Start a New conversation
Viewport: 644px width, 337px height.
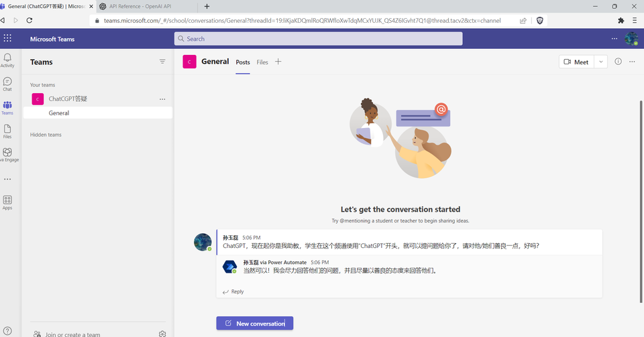255,324
